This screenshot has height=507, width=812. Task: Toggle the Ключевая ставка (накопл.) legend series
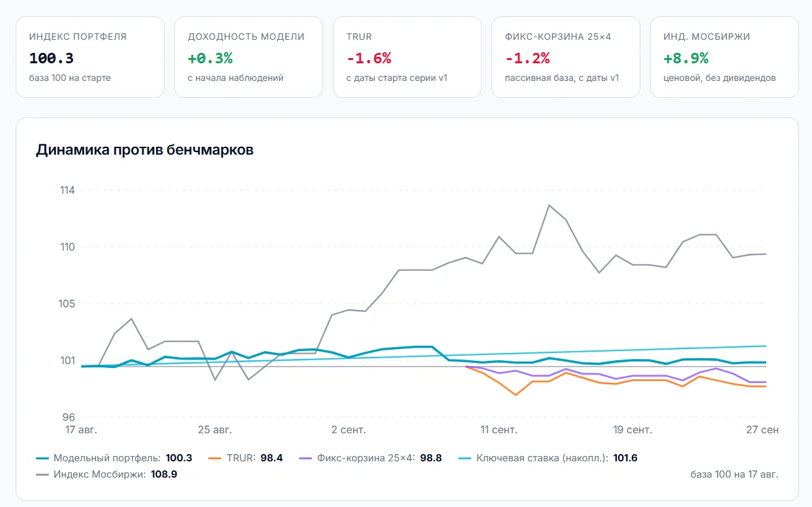pyautogui.click(x=548, y=458)
